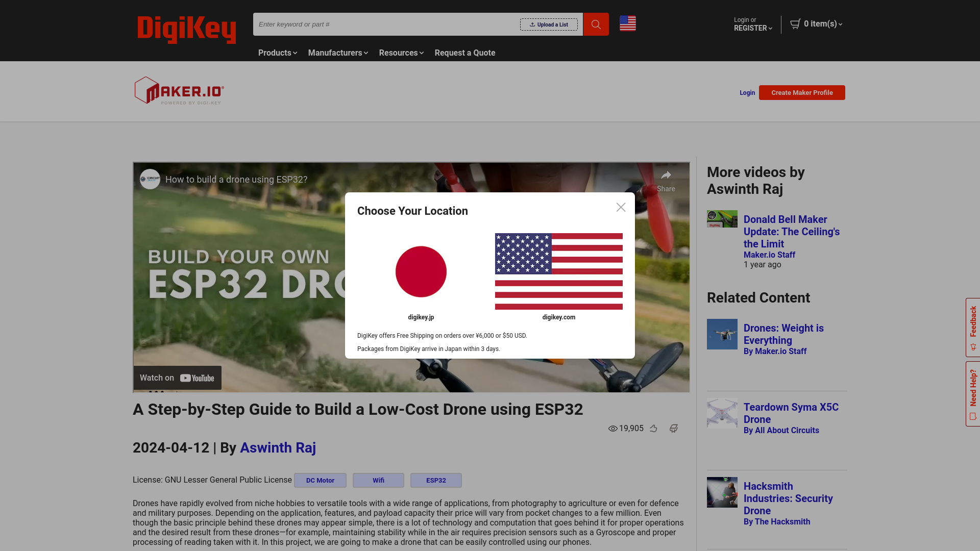Expand the Manufacturers menu

[338, 53]
